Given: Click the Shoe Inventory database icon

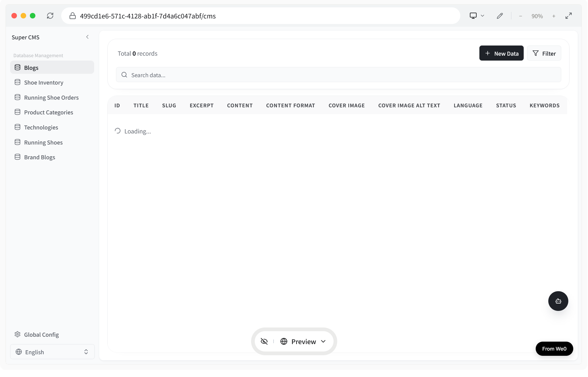Looking at the screenshot, I should tap(18, 82).
